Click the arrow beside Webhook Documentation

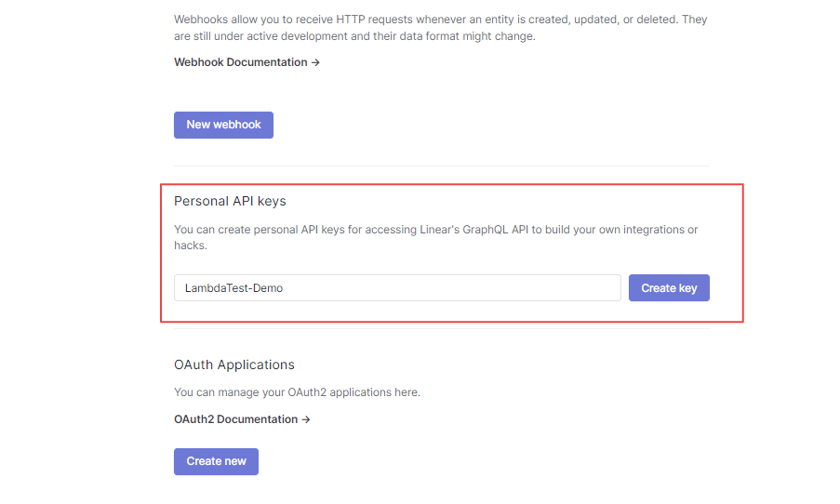tap(315, 62)
